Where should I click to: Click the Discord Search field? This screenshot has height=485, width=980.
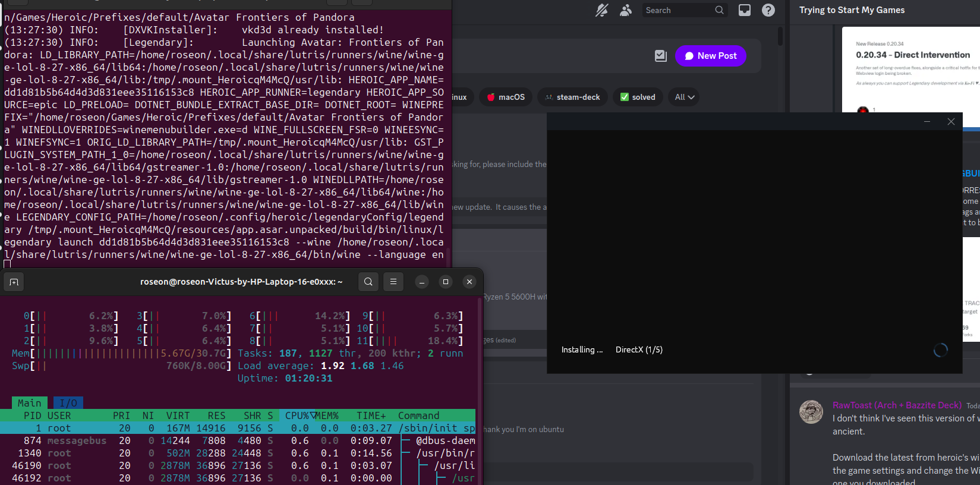click(x=678, y=10)
